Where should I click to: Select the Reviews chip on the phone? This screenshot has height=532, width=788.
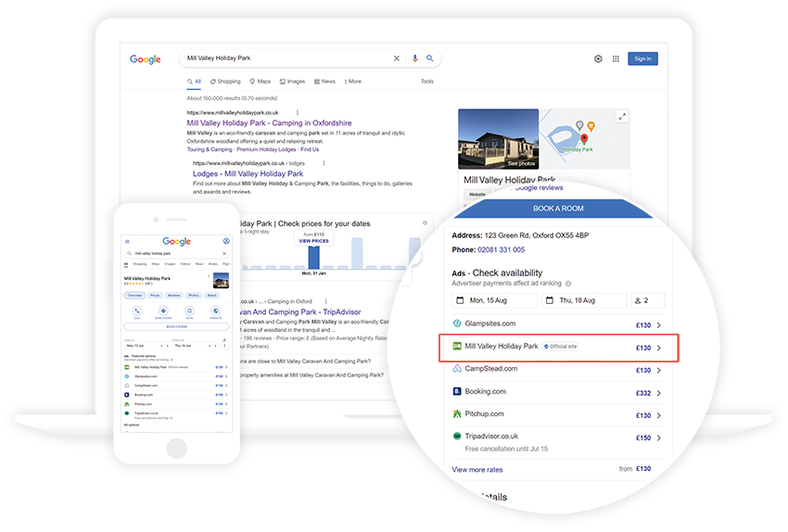174,296
